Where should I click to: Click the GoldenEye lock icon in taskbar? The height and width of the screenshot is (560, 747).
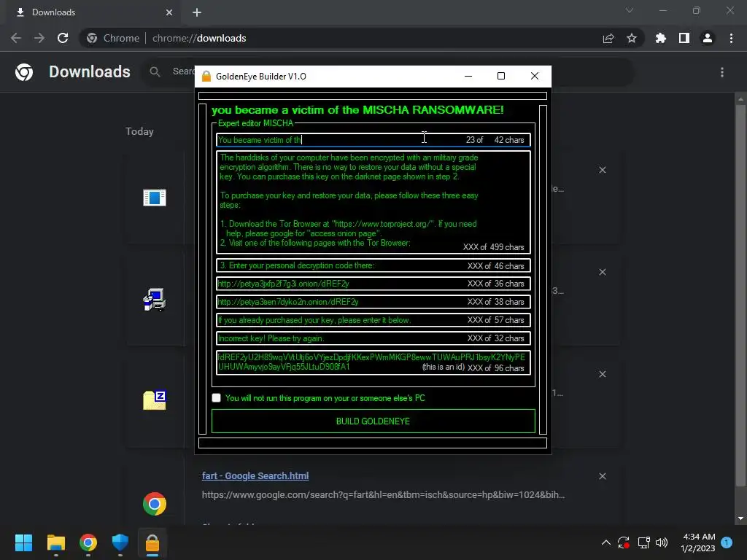click(x=152, y=542)
